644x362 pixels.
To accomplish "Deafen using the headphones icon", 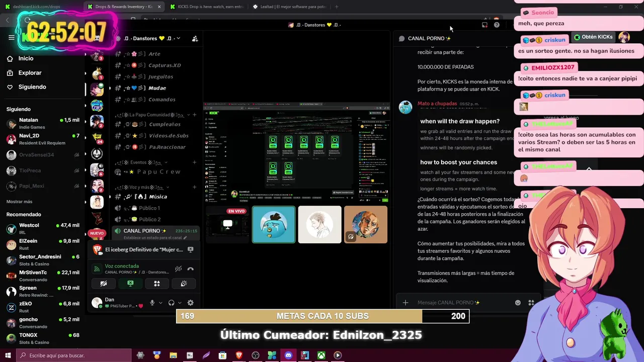I will 172,303.
